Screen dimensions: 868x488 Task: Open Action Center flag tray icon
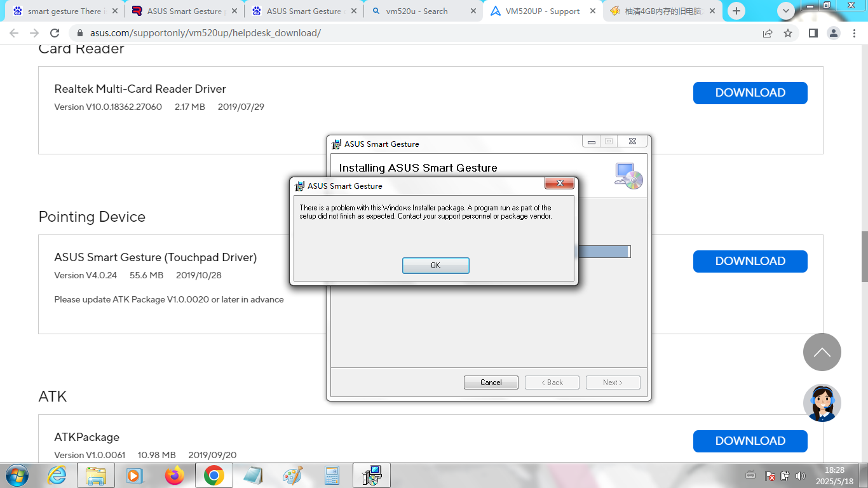point(770,475)
